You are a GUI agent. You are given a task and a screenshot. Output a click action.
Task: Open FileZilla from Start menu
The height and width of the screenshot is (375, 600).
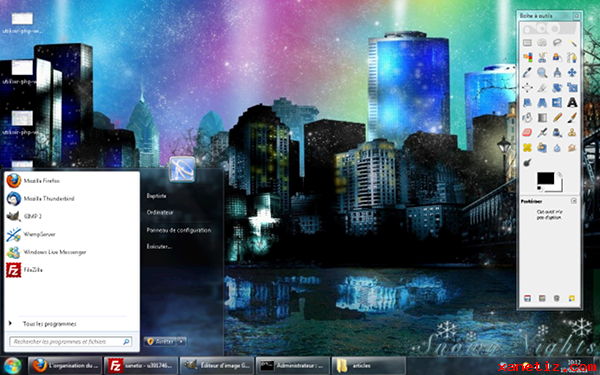(x=72, y=270)
